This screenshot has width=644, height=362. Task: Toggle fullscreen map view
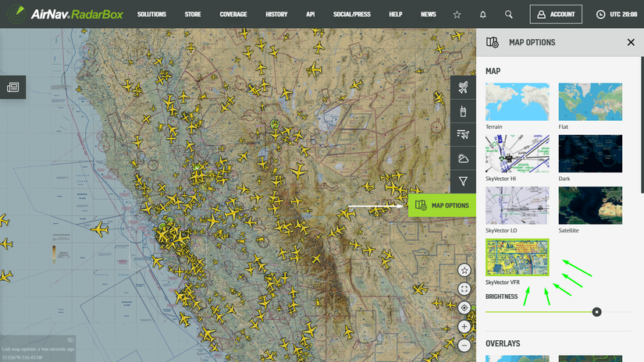464,289
